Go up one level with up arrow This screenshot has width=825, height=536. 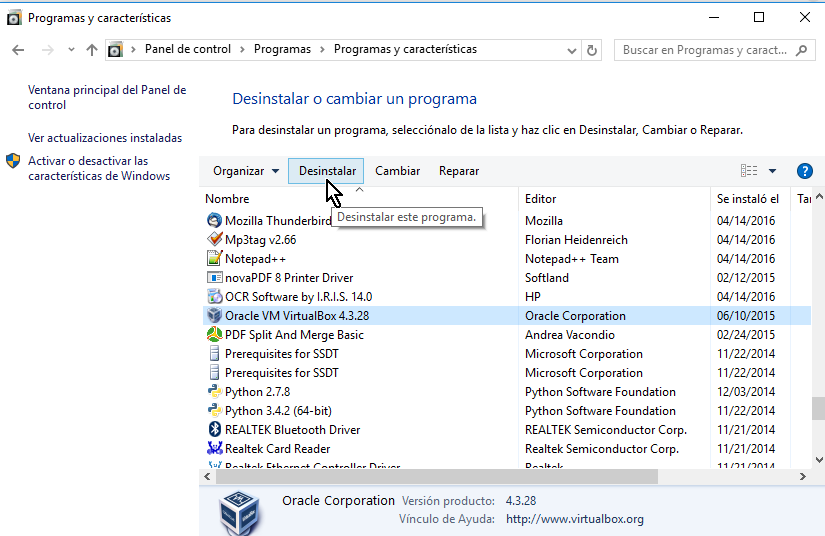click(92, 50)
